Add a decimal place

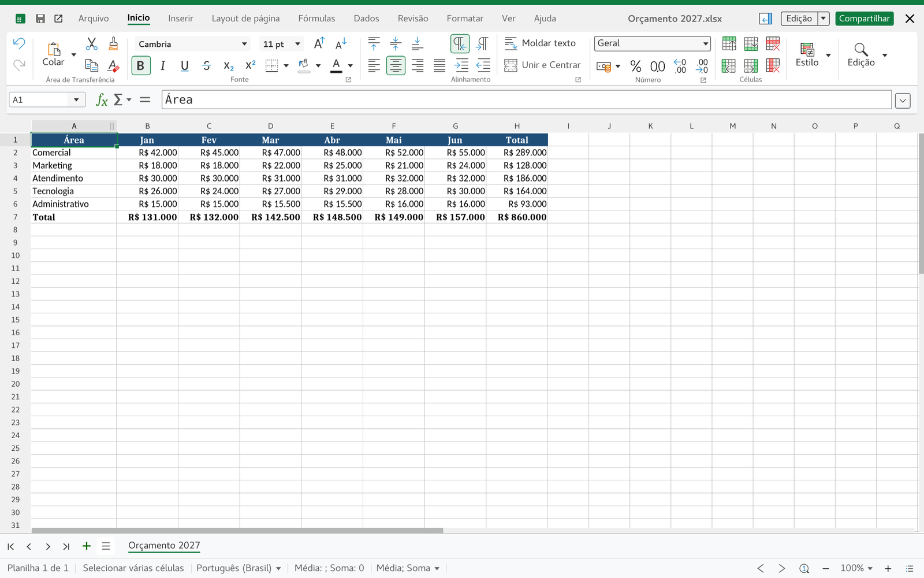[x=680, y=66]
